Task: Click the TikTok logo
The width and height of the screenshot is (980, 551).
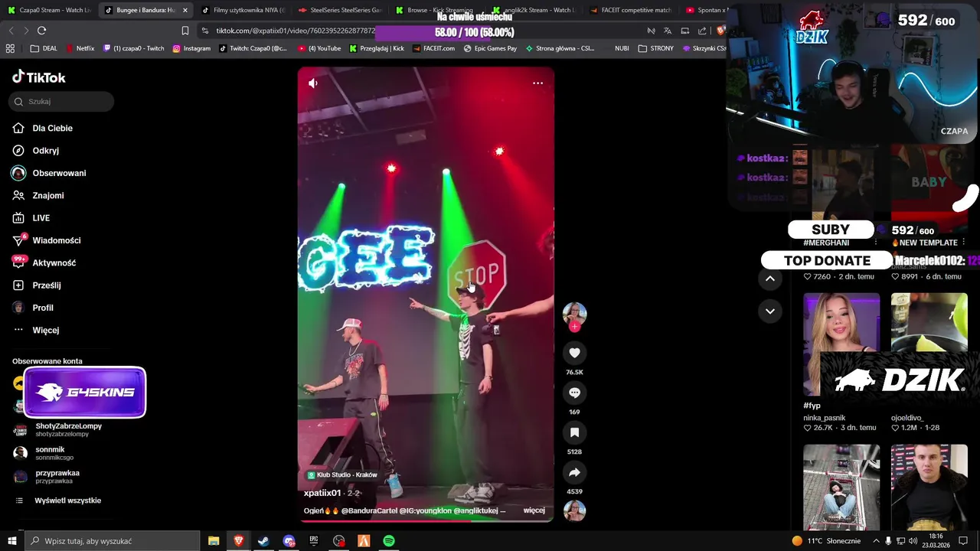Action: pyautogui.click(x=39, y=77)
